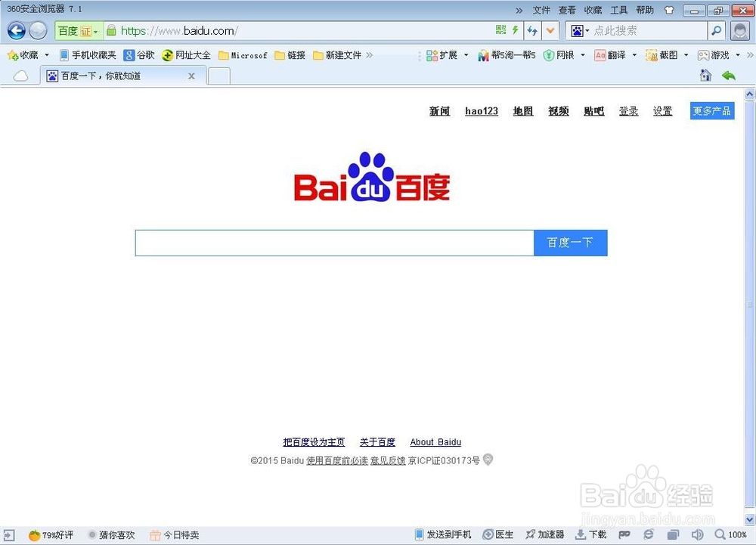Screen dimensions: 756x545
Task: Open the user avatar account icon
Action: coord(739,31)
